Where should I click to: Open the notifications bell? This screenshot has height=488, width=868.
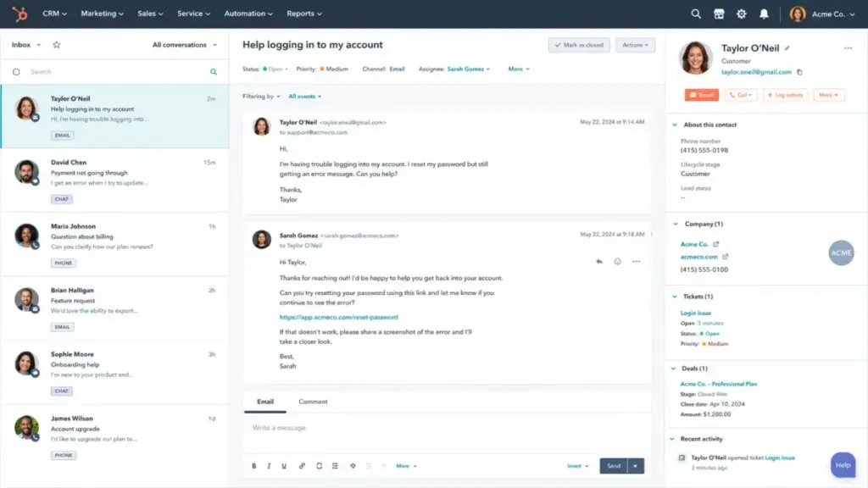click(x=764, y=14)
